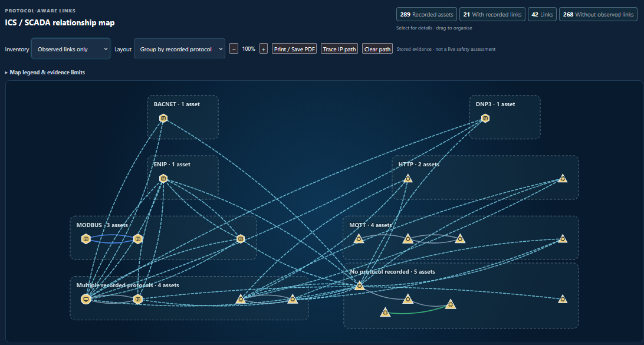Select the hexagon node in Multiple recorded protocols
Screen dimensions: 644x345
pyautogui.click(x=138, y=299)
